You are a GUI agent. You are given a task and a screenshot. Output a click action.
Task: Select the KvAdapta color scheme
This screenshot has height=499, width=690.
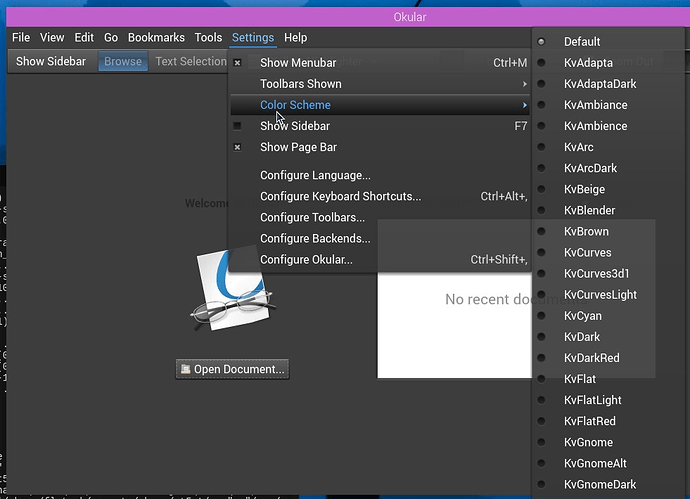[x=607, y=63]
